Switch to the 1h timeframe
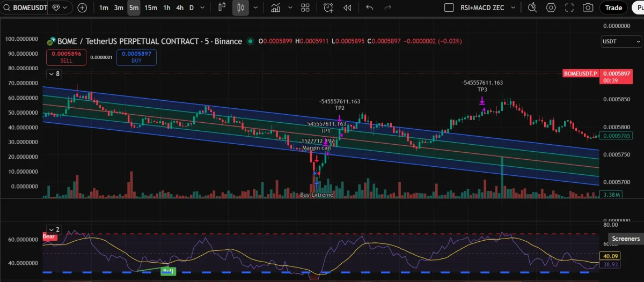The height and width of the screenshot is (282, 644). (x=167, y=8)
